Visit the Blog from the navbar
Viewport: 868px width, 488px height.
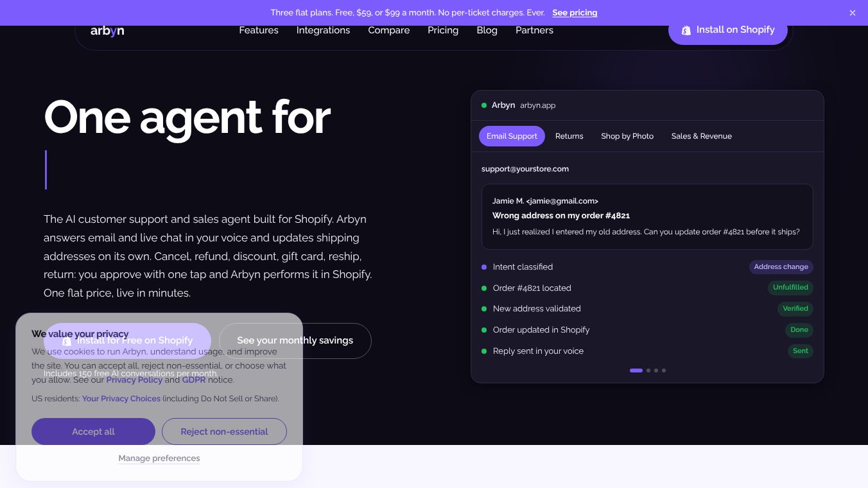coord(487,30)
